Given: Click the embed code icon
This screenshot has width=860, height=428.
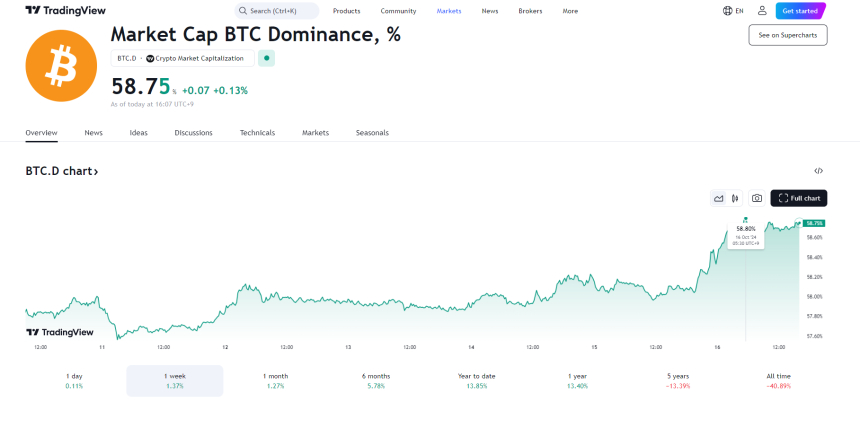Looking at the screenshot, I should tap(818, 171).
